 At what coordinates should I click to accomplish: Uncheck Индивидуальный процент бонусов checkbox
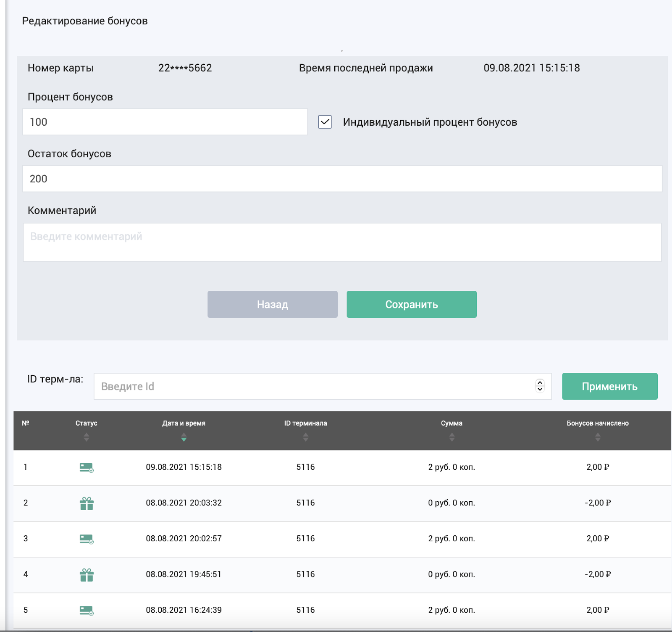(325, 122)
